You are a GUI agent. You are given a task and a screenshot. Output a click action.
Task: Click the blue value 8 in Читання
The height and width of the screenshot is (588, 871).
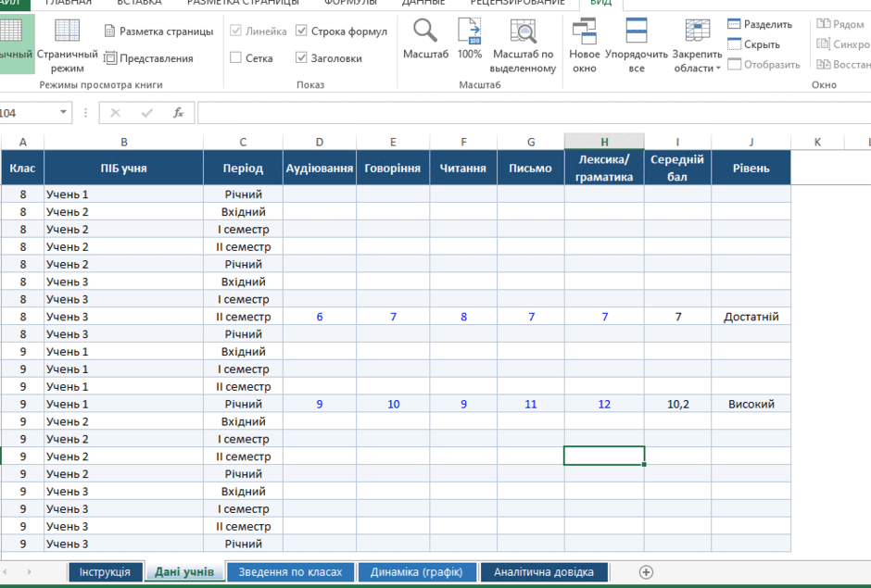pos(463,317)
